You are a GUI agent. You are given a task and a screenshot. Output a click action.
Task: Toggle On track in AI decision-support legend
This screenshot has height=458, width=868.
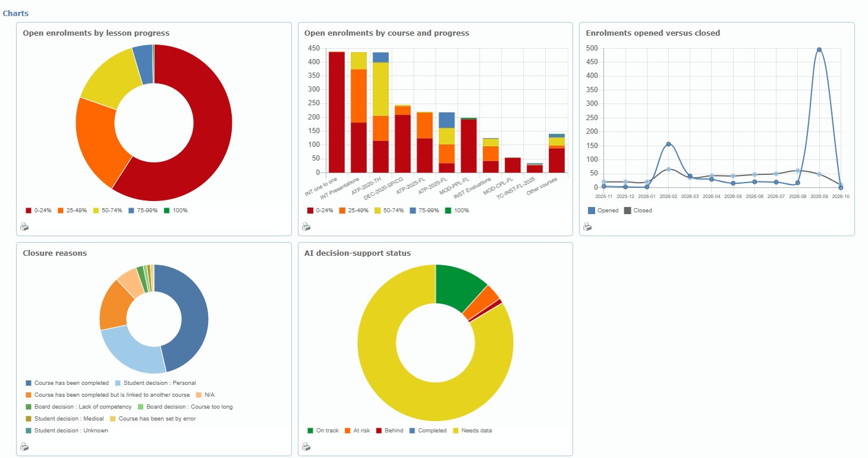coord(323,431)
